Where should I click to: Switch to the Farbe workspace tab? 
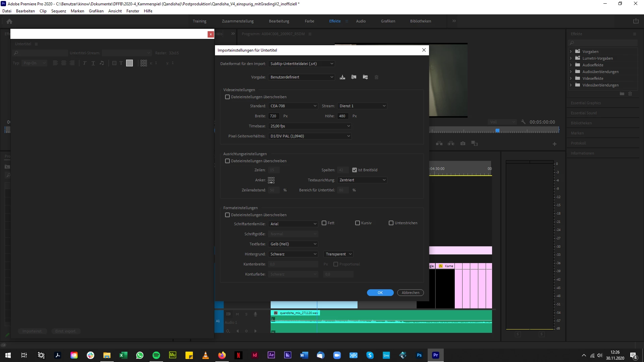coord(309,21)
